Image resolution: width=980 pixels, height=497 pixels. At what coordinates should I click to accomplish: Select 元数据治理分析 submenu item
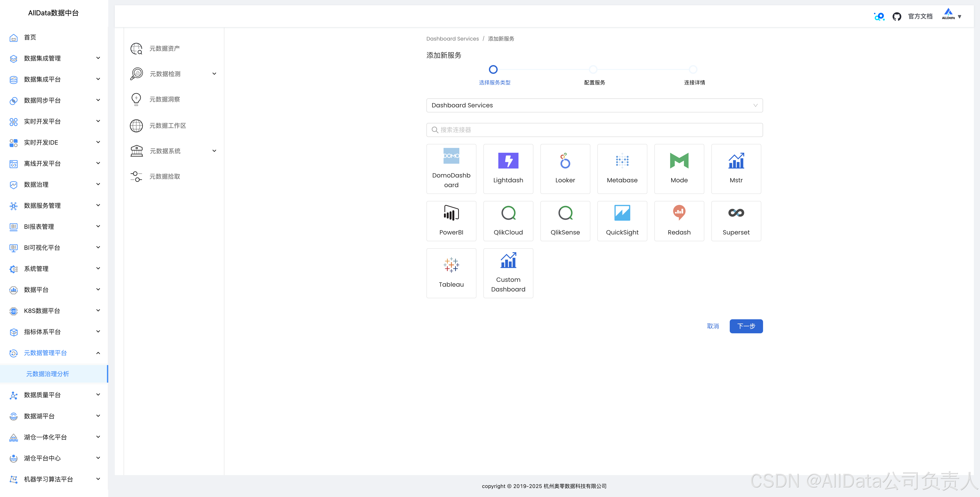[54, 374]
